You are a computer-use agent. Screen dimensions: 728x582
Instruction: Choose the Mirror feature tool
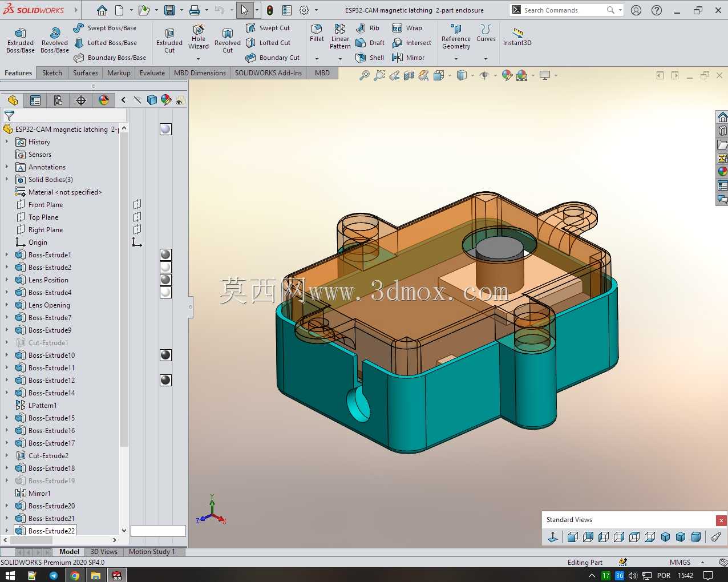pyautogui.click(x=409, y=58)
